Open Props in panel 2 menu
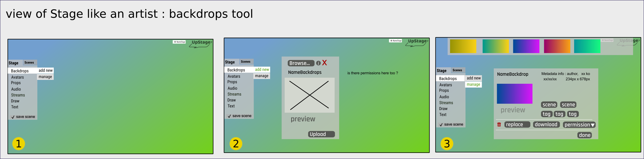The image size is (644, 159). (232, 82)
